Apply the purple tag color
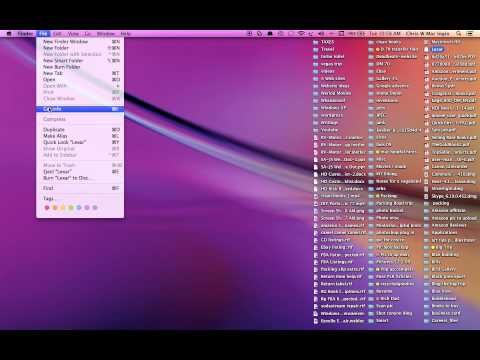The image size is (480, 360). [x=87, y=208]
